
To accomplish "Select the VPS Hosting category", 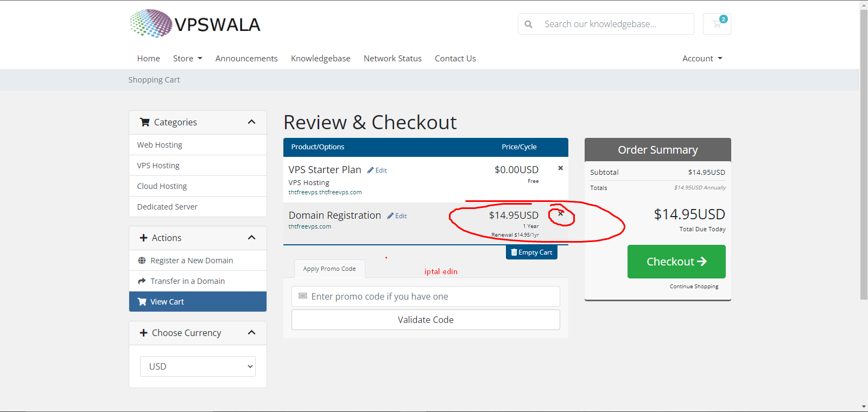I will (198, 166).
